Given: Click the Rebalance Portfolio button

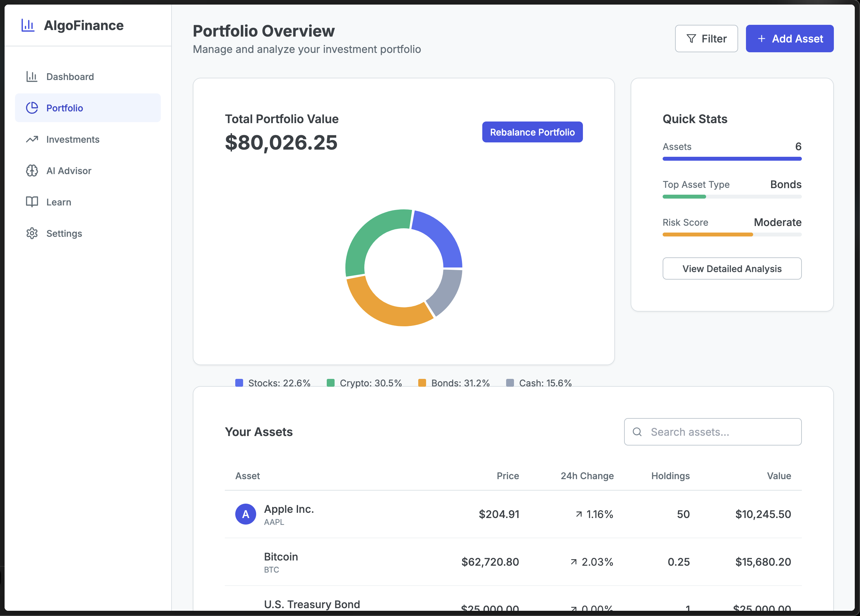Looking at the screenshot, I should click(x=532, y=132).
